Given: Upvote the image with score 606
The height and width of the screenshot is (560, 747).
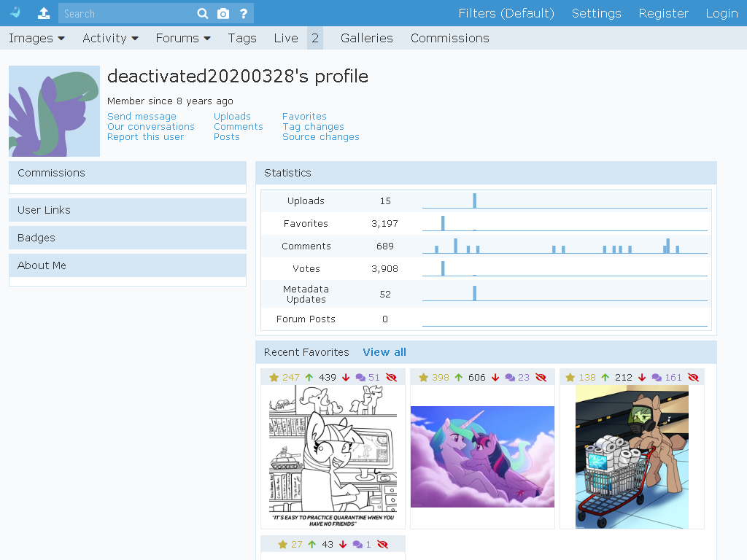Looking at the screenshot, I should (x=458, y=378).
